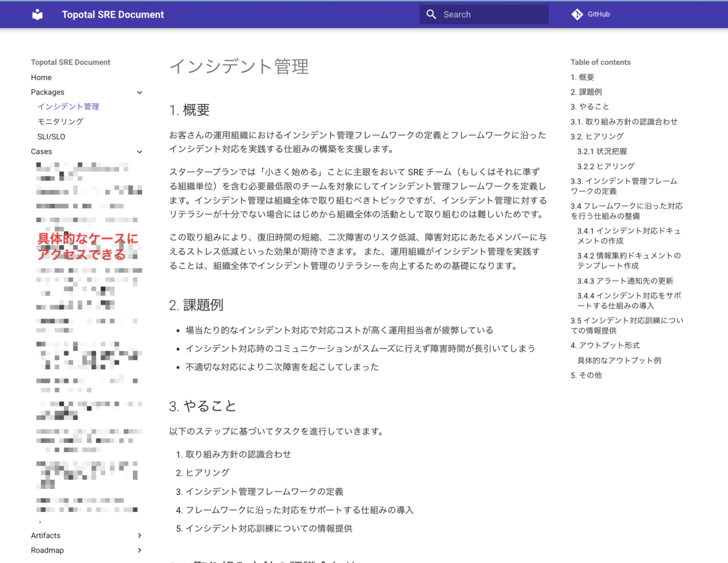728x563 pixels.
Task: Open the GitHub repository via its icon
Action: [x=576, y=14]
